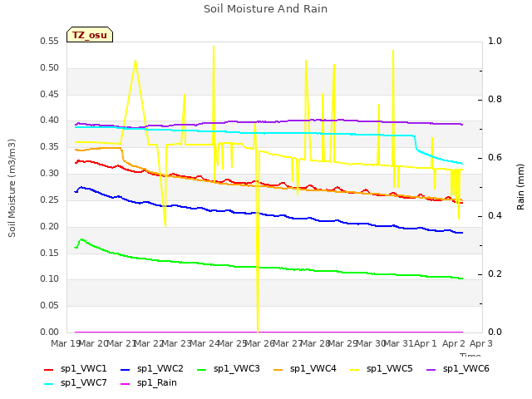The height and width of the screenshot is (399, 532).
Task: Click the Rain (mm) axis label
Action: [x=520, y=187]
